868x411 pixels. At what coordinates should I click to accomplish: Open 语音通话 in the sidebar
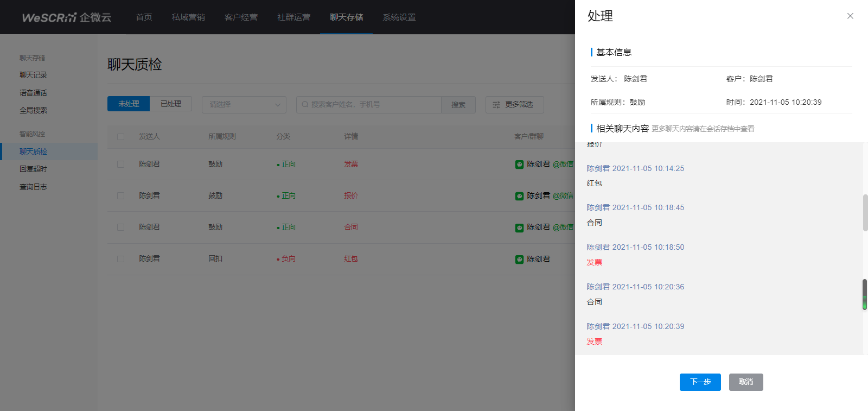click(x=34, y=93)
